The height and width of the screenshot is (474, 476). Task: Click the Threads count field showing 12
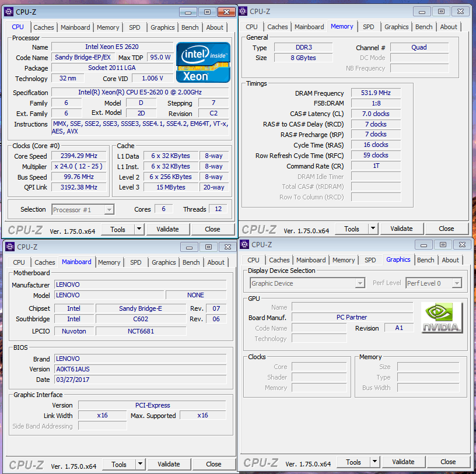pyautogui.click(x=218, y=209)
